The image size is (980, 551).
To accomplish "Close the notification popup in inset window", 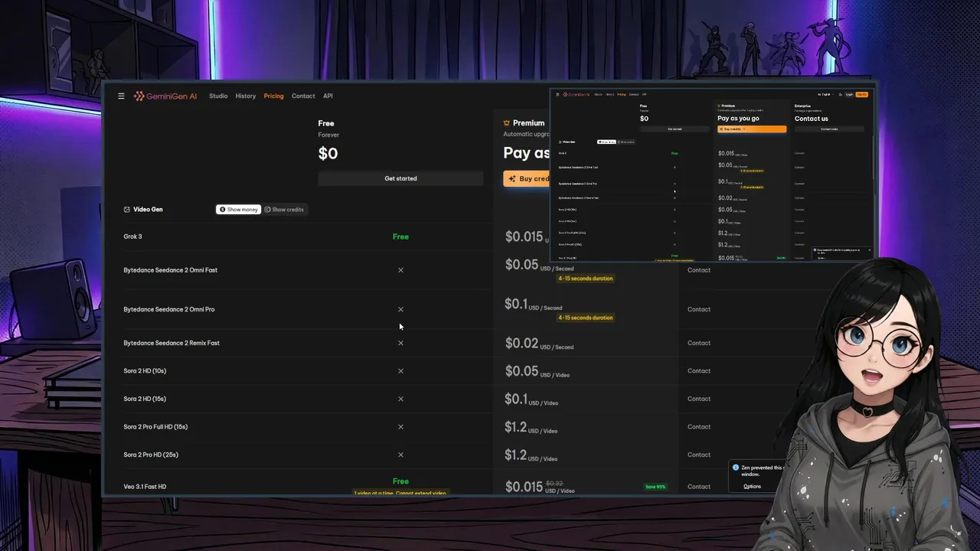I will 869,250.
